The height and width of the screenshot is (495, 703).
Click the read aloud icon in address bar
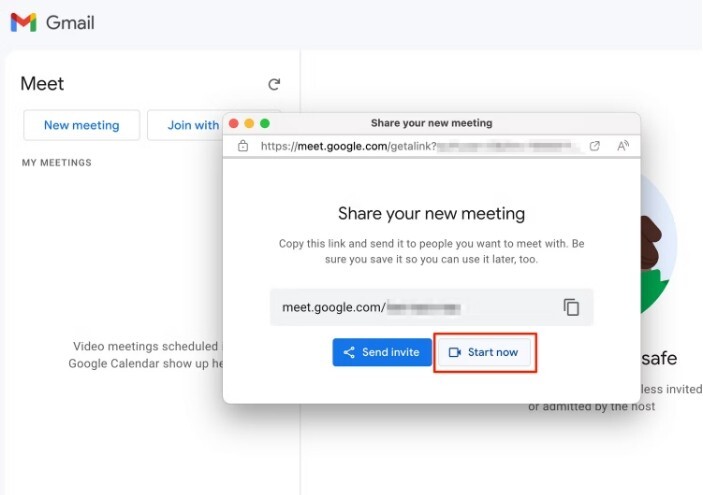622,146
